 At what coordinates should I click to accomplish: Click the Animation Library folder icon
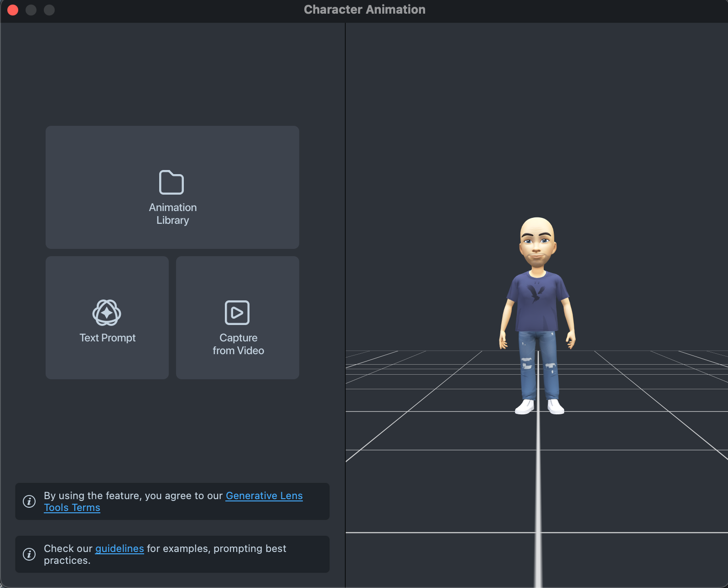(x=172, y=182)
